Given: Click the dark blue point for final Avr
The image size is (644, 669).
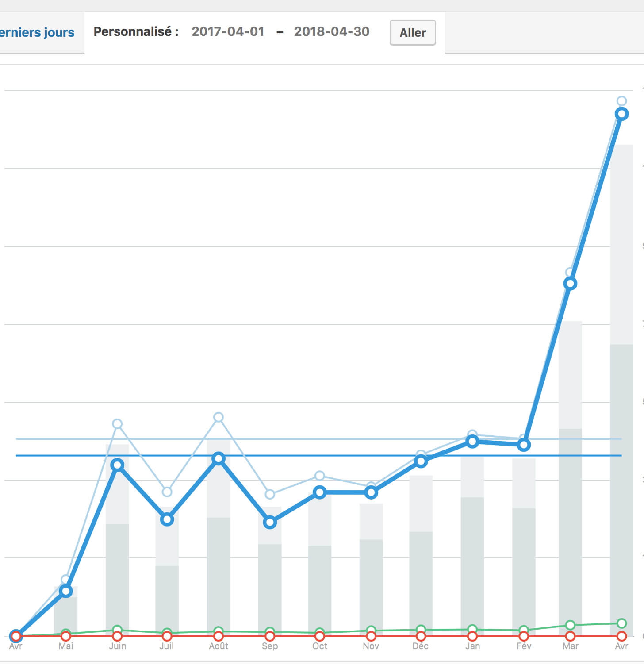Looking at the screenshot, I should (621, 114).
